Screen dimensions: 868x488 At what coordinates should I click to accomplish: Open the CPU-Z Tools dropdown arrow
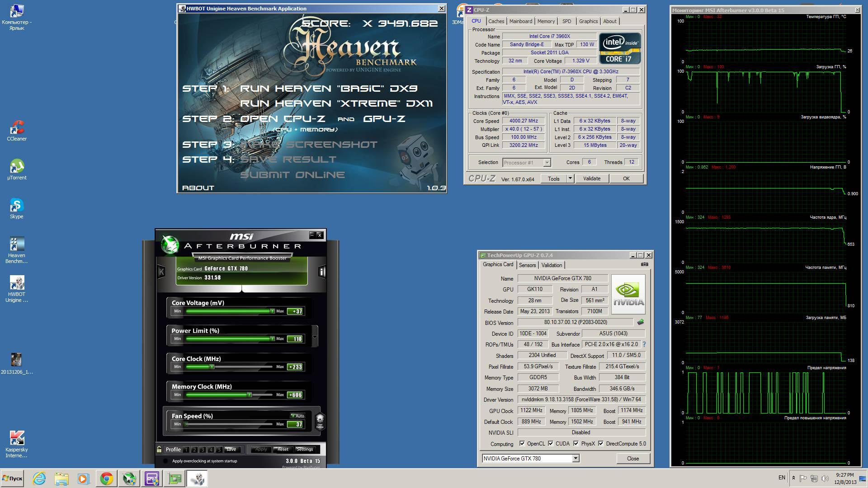click(570, 178)
